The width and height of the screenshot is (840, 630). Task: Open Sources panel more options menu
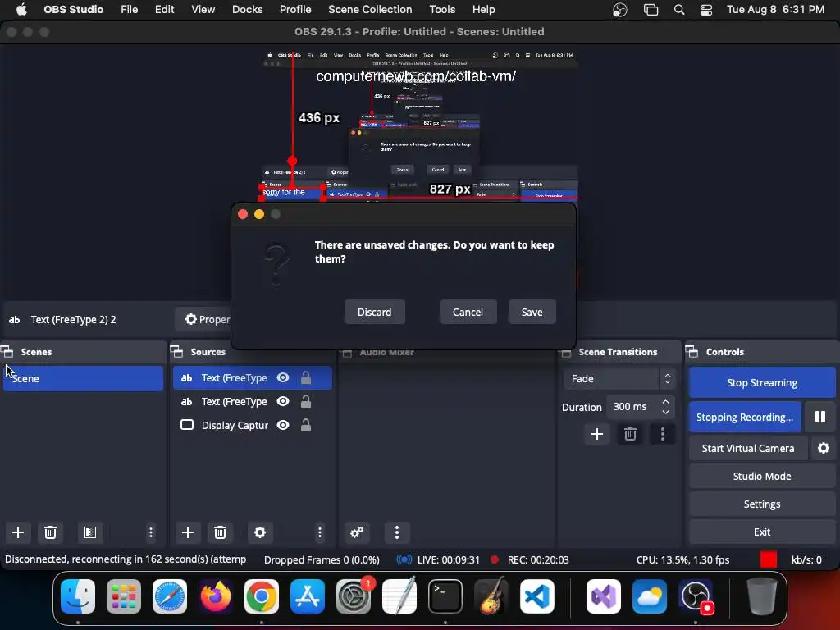[320, 532]
